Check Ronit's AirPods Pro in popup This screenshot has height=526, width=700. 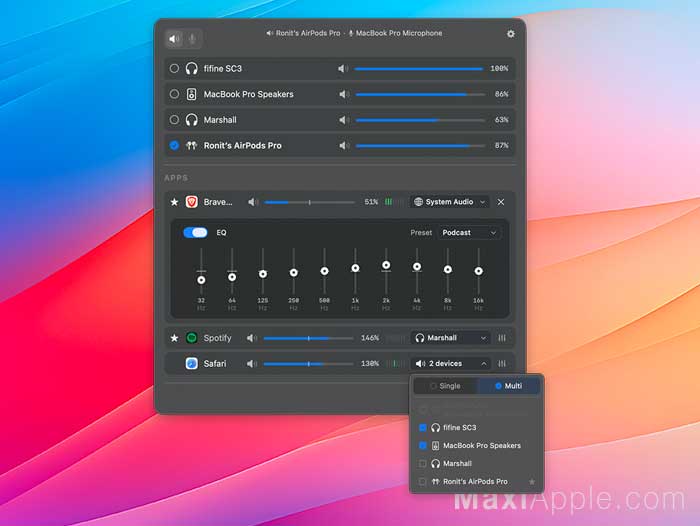[422, 482]
